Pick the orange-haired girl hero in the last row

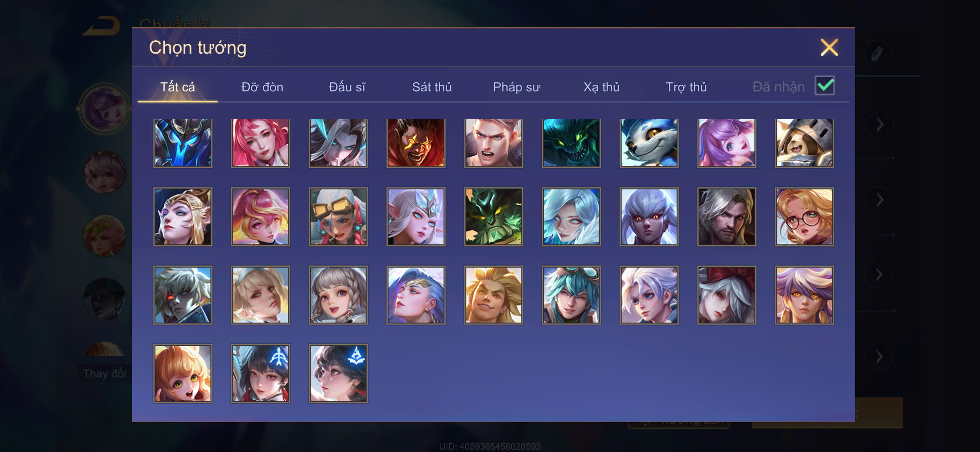pos(183,373)
